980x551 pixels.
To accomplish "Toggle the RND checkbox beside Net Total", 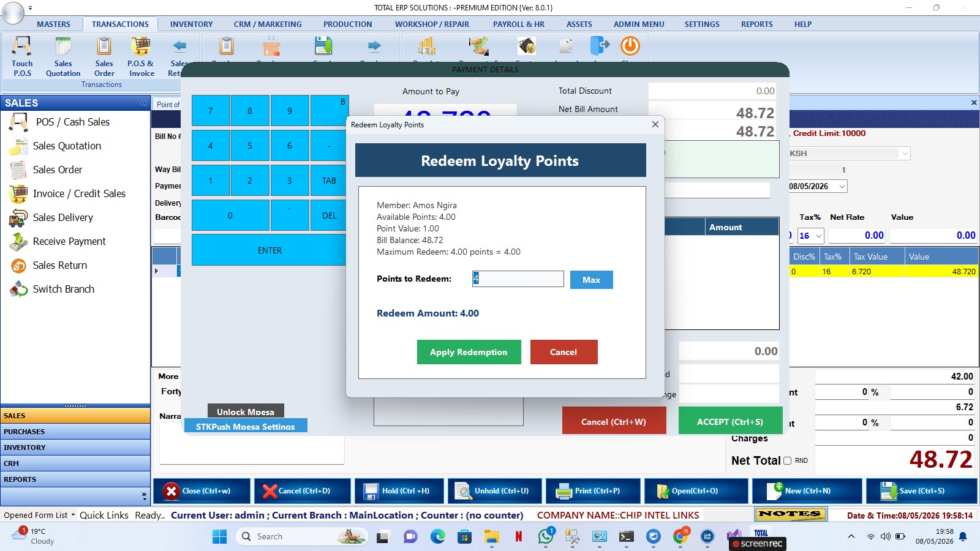I will tap(787, 460).
